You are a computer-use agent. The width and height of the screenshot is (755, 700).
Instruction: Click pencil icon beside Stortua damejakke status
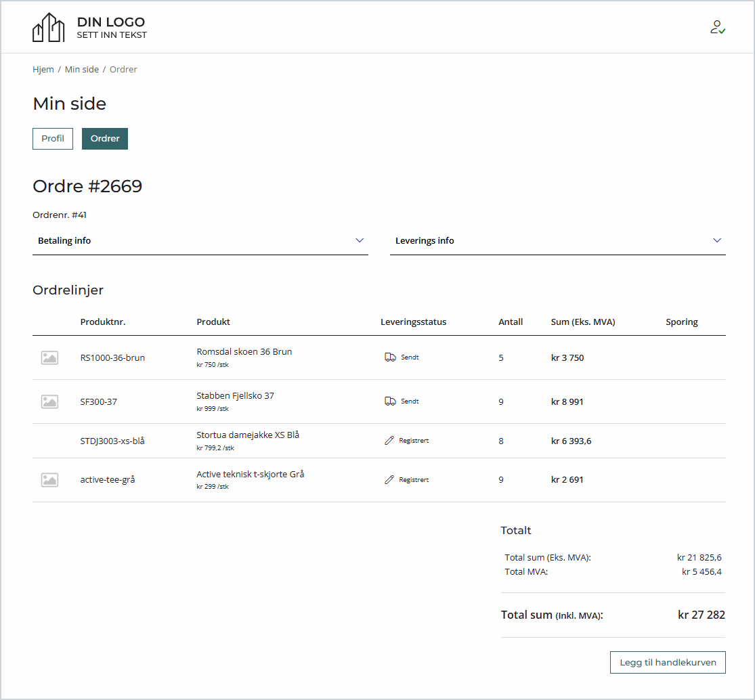click(389, 441)
